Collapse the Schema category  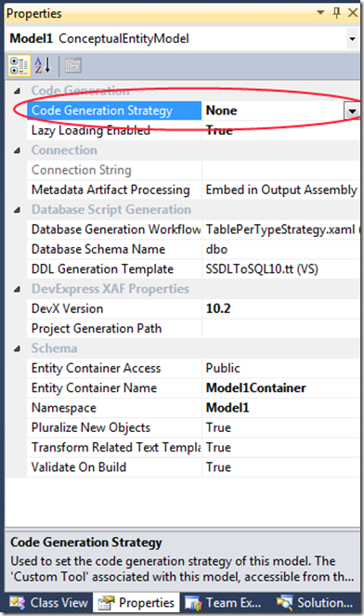click(x=17, y=348)
